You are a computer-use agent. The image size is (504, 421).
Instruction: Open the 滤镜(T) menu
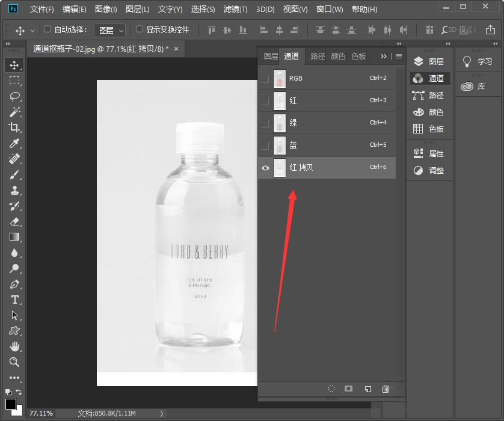[235, 10]
